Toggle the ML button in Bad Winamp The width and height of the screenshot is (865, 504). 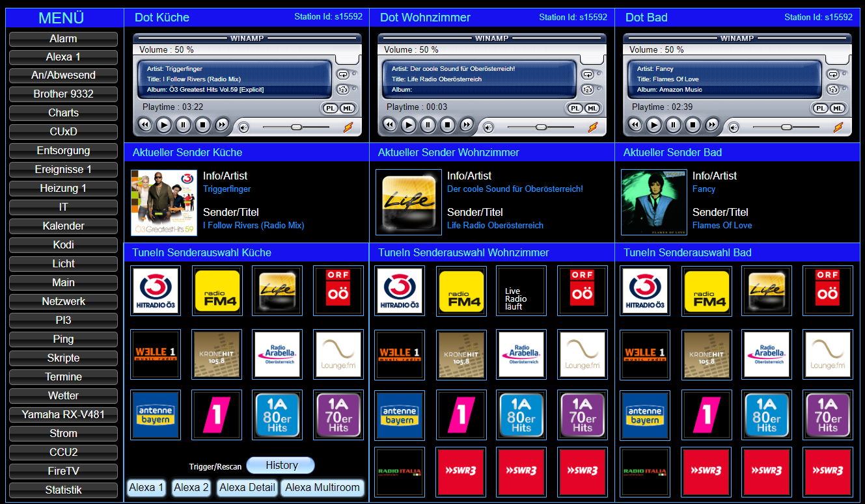(837, 108)
